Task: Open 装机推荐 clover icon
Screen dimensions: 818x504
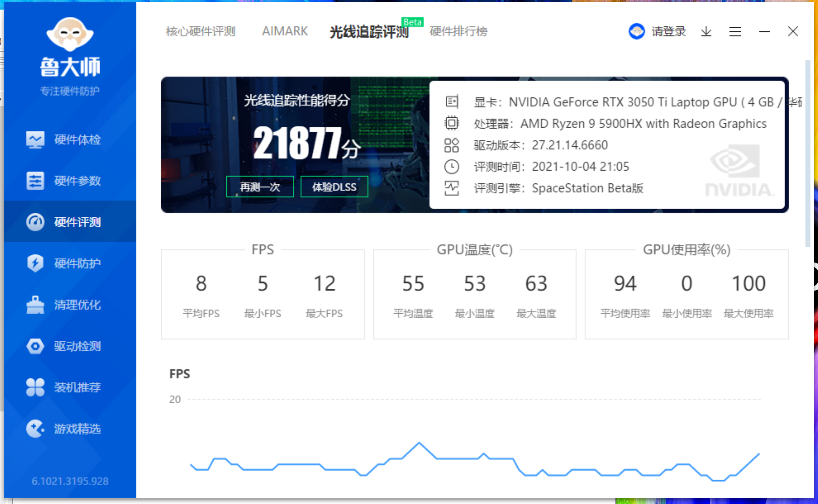Action: click(x=35, y=387)
